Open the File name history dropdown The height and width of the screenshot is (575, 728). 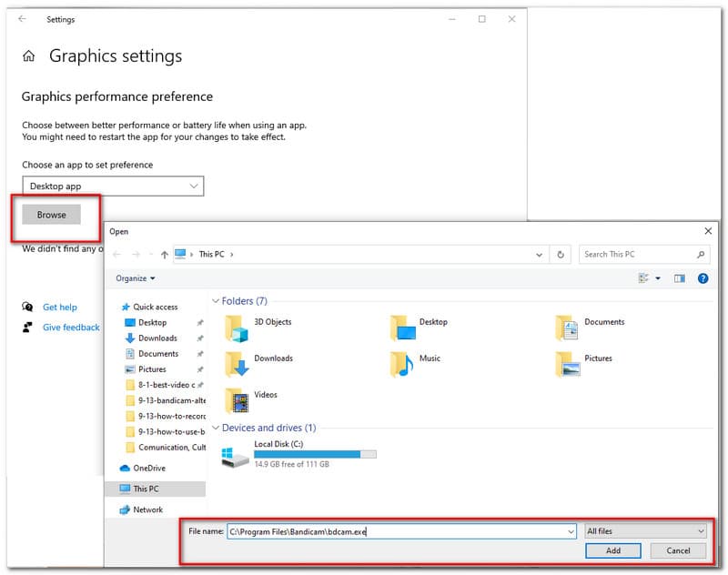[x=571, y=532]
